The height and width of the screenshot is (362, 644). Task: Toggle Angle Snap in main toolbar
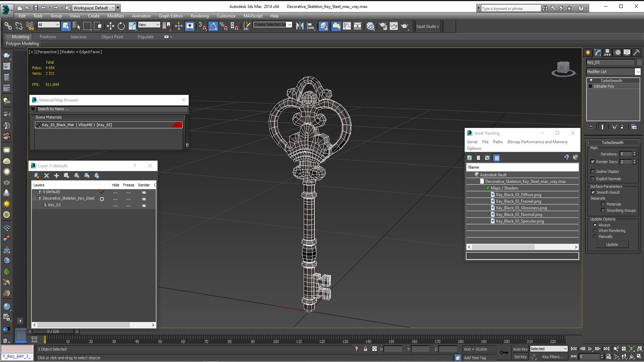(x=213, y=26)
